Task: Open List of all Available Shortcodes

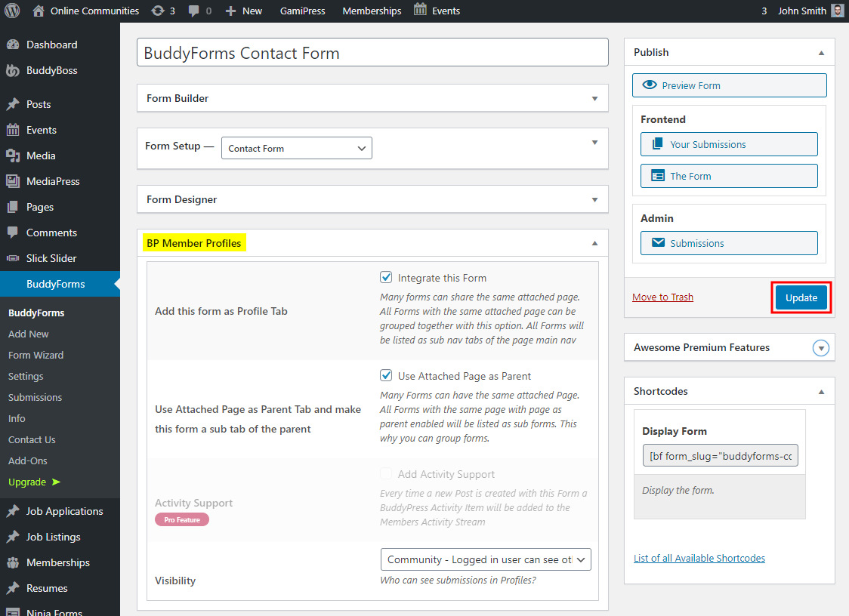Action: coord(699,558)
